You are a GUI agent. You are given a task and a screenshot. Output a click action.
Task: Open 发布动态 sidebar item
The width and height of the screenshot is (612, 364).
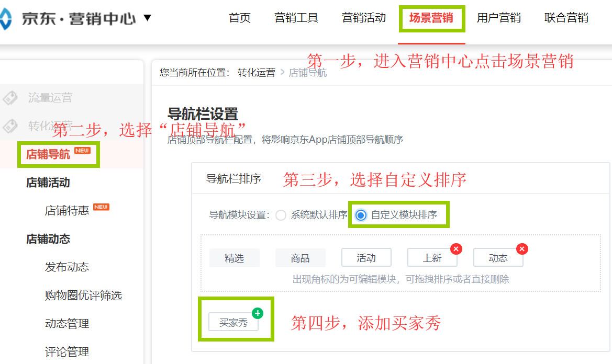66,267
